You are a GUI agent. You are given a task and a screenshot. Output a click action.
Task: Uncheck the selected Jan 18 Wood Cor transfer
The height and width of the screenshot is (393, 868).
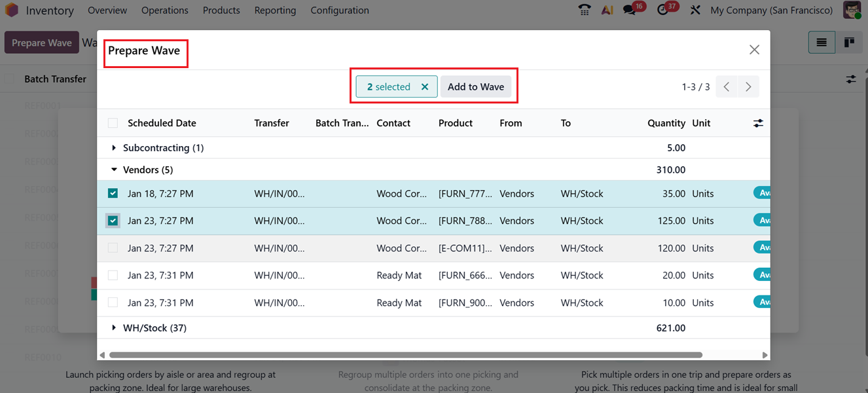tap(113, 193)
